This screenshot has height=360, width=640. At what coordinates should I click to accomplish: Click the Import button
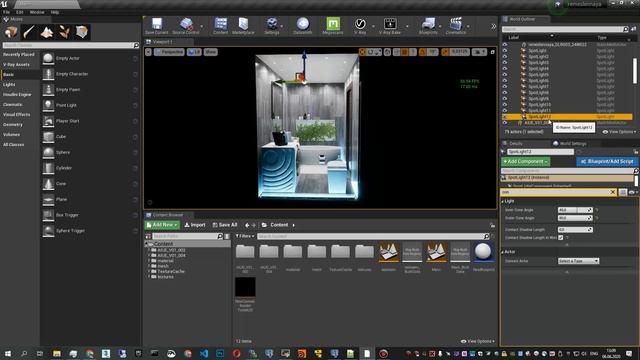click(x=195, y=225)
